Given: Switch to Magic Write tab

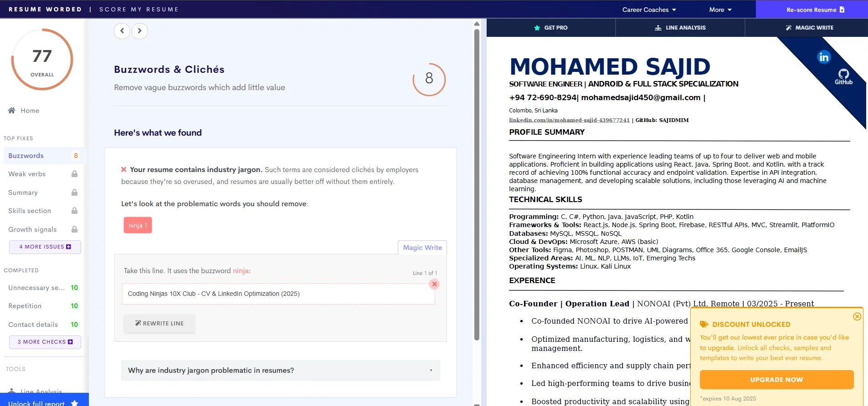Looking at the screenshot, I should click(x=422, y=248).
